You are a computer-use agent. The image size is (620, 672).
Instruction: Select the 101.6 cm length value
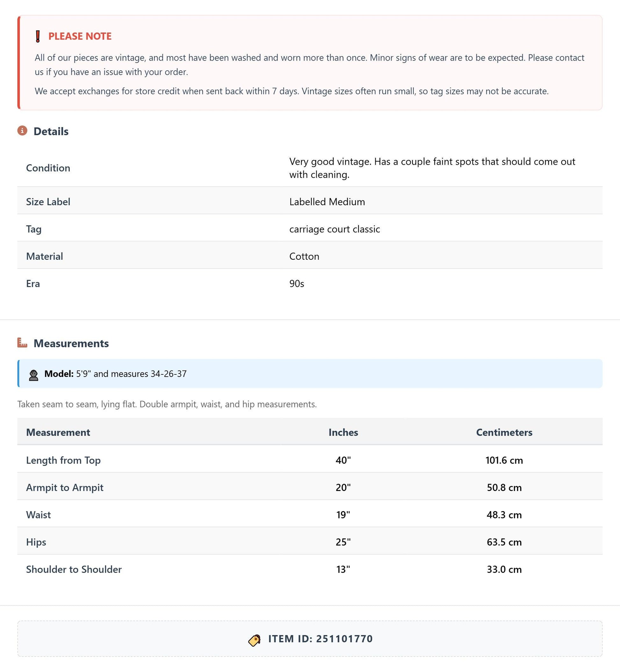[x=504, y=460]
